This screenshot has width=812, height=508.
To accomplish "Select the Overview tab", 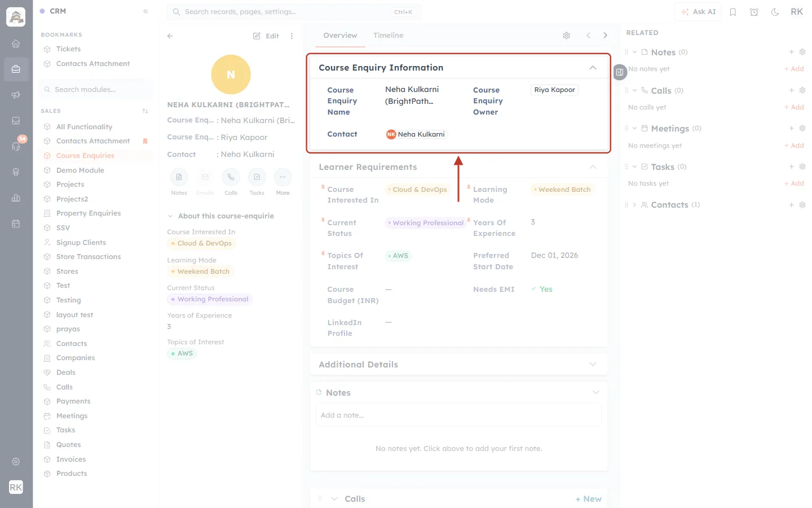I will (340, 36).
